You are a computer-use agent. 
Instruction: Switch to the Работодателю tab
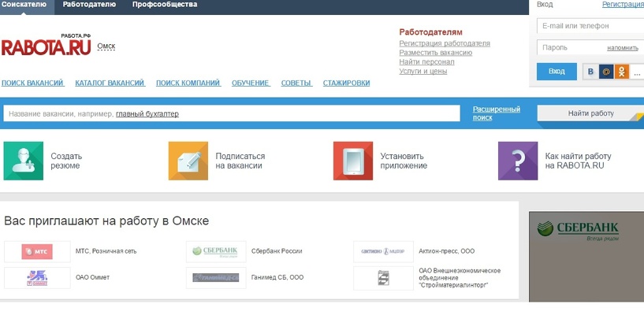coord(89,5)
